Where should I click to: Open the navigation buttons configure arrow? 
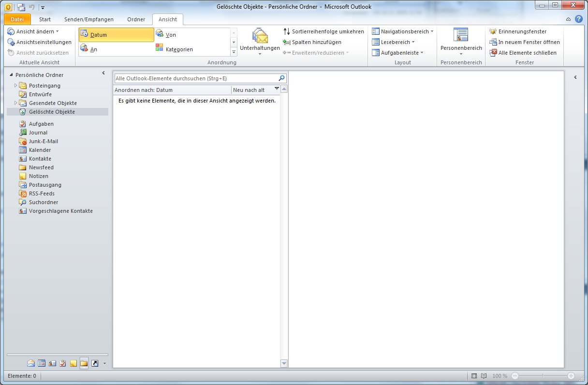[x=104, y=364]
